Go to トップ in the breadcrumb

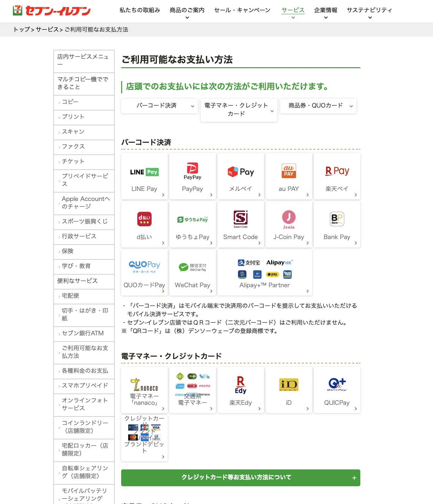tap(22, 29)
